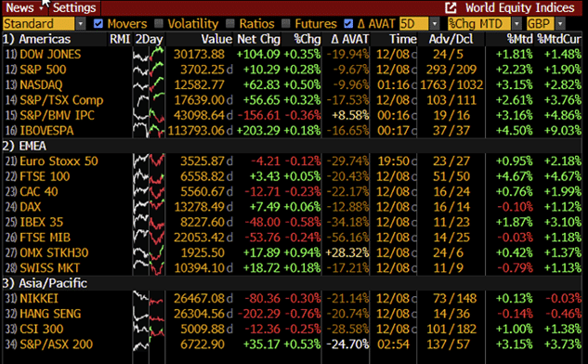Open the IBOVESPA 2Day sparkline chart
The image size is (588, 364).
coord(149,130)
